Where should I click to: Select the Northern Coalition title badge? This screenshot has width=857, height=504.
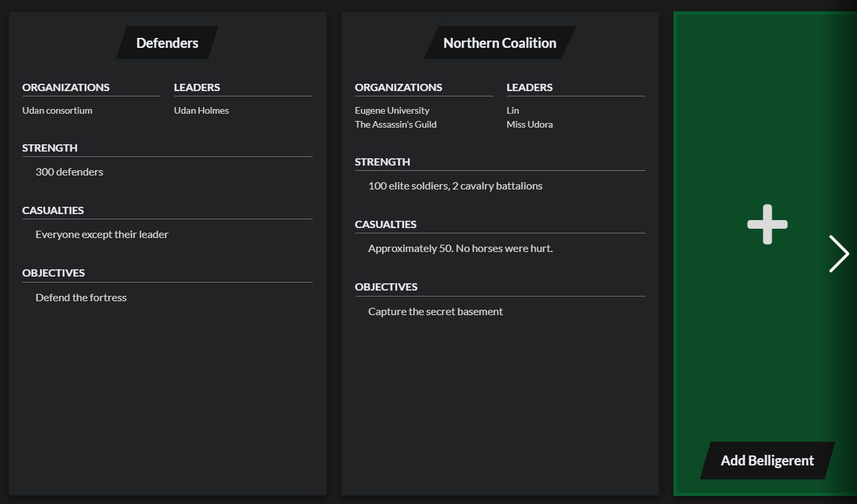(500, 43)
